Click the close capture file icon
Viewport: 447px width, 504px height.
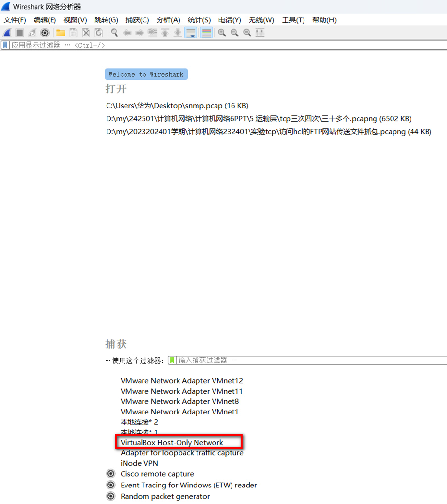86,33
